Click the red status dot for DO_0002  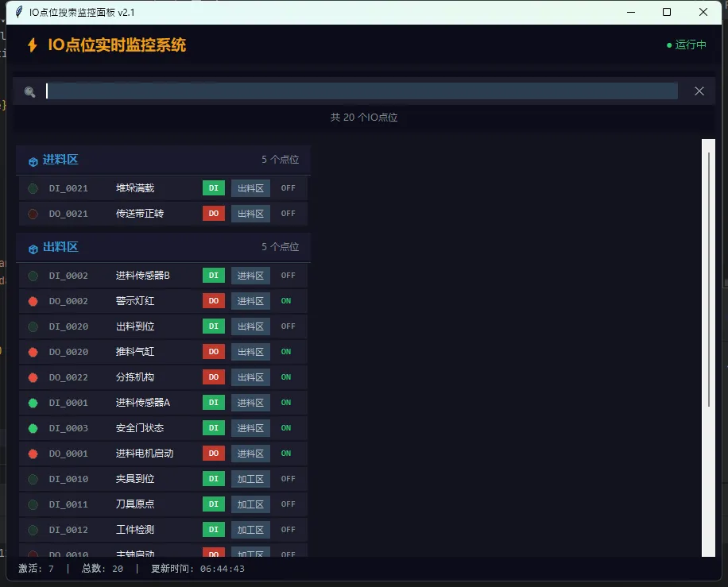point(33,301)
